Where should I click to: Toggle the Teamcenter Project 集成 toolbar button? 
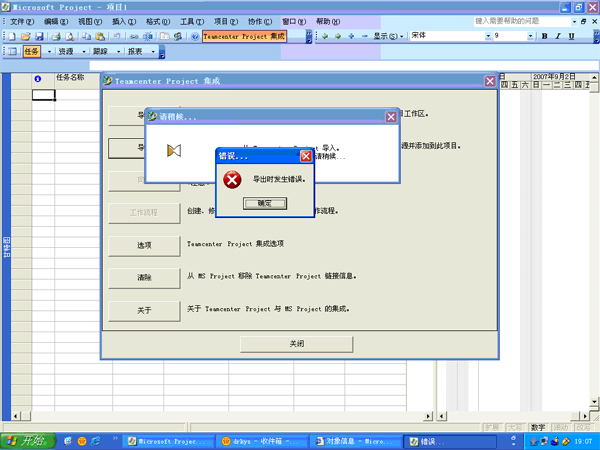pyautogui.click(x=244, y=36)
